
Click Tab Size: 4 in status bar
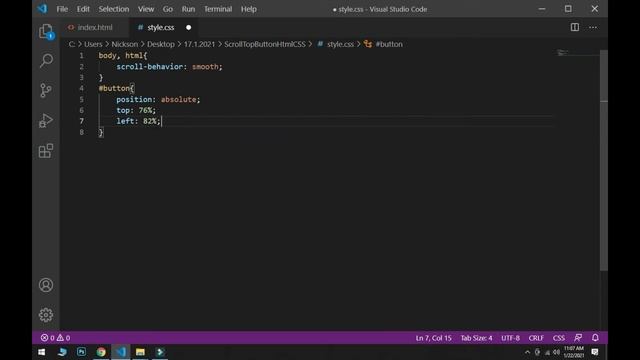click(476, 338)
